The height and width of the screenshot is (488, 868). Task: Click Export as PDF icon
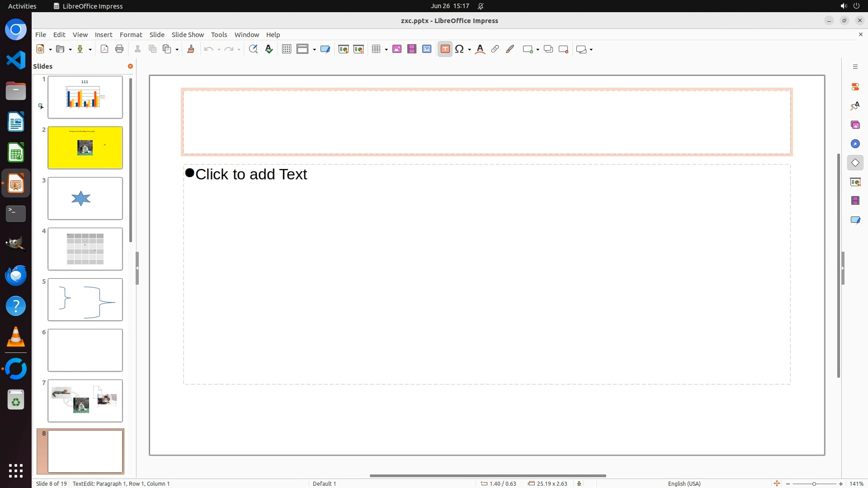104,49
